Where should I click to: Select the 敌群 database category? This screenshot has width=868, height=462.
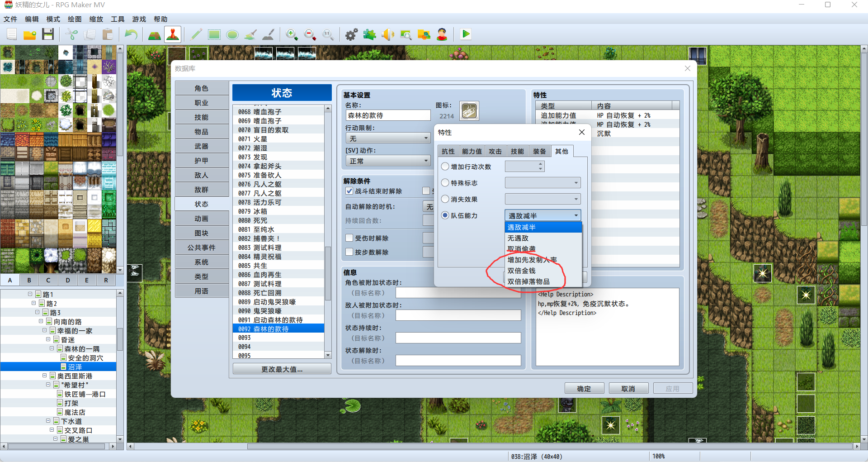coord(202,190)
